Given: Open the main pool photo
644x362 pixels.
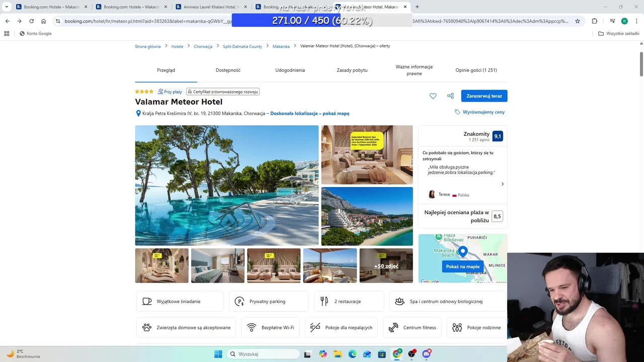Looking at the screenshot, I should [227, 186].
